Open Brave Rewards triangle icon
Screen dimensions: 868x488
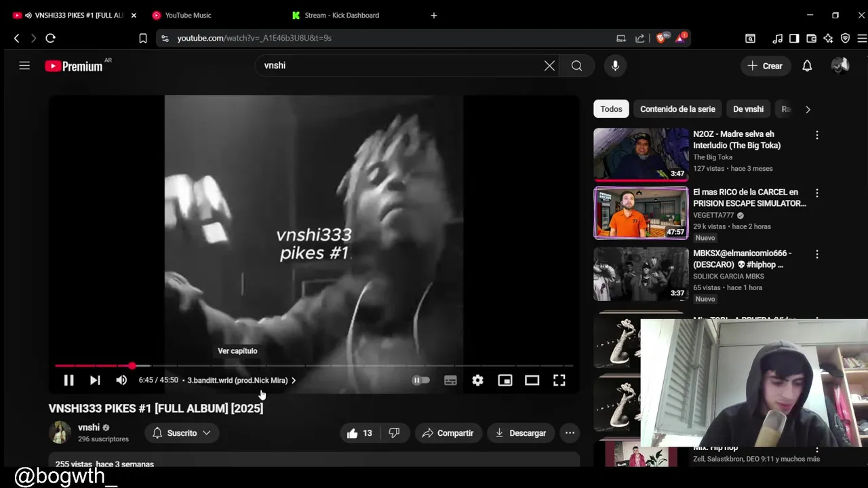680,38
